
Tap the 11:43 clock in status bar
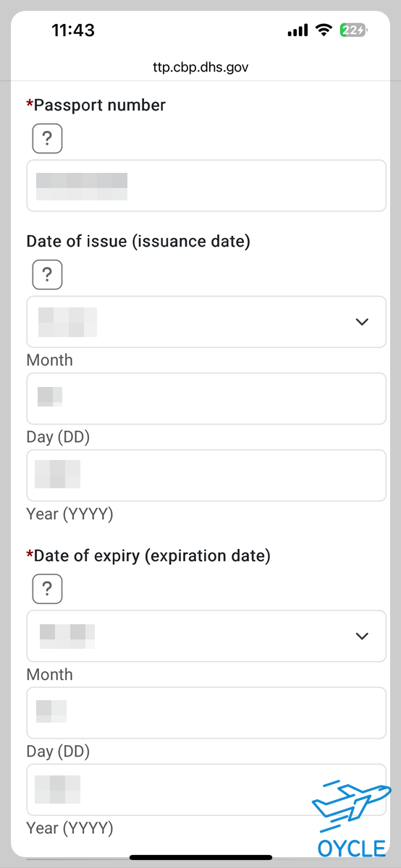click(x=73, y=30)
